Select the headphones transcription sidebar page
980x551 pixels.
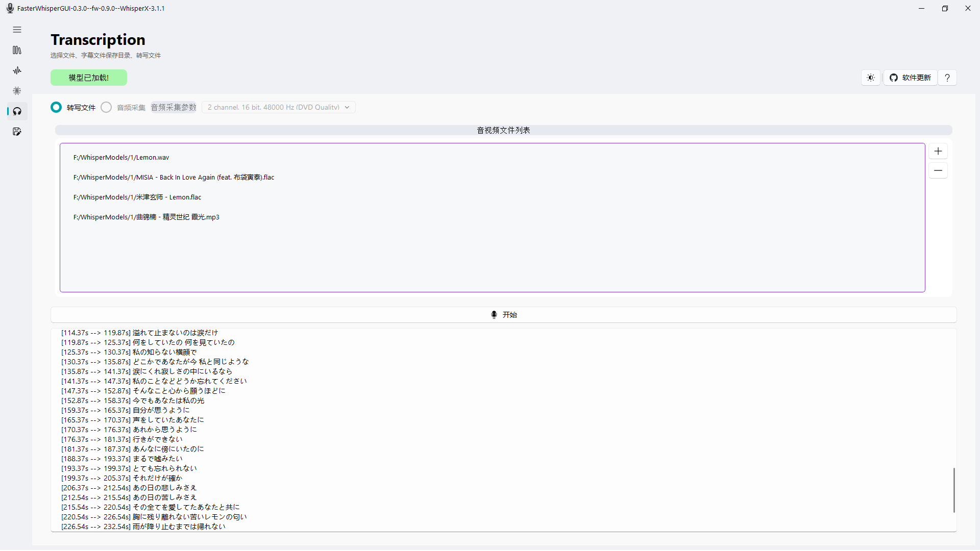click(x=17, y=111)
